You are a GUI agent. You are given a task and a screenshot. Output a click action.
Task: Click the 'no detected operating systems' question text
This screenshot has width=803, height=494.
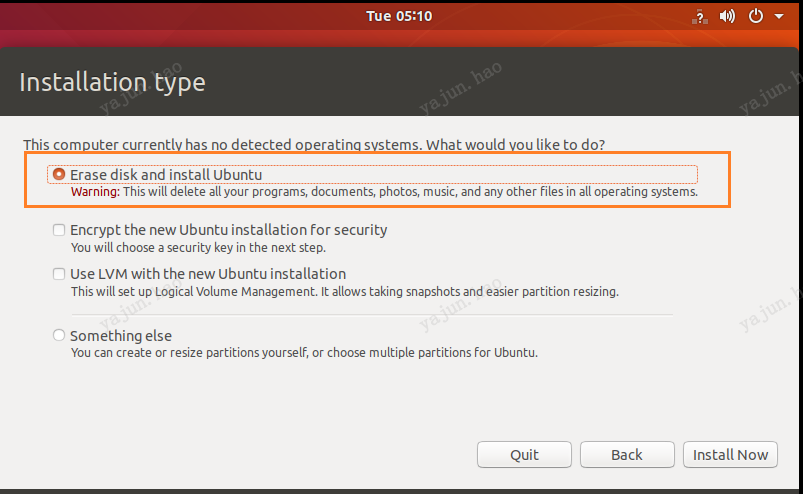pos(314,145)
